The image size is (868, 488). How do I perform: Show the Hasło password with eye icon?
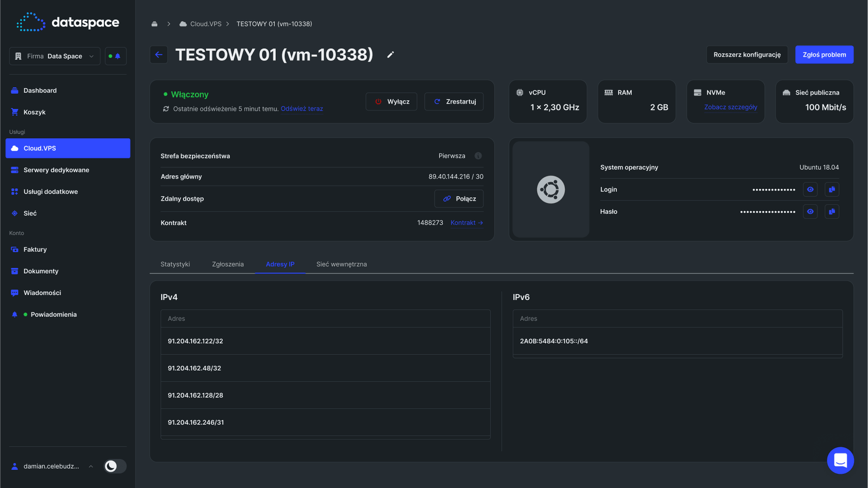coord(810,212)
